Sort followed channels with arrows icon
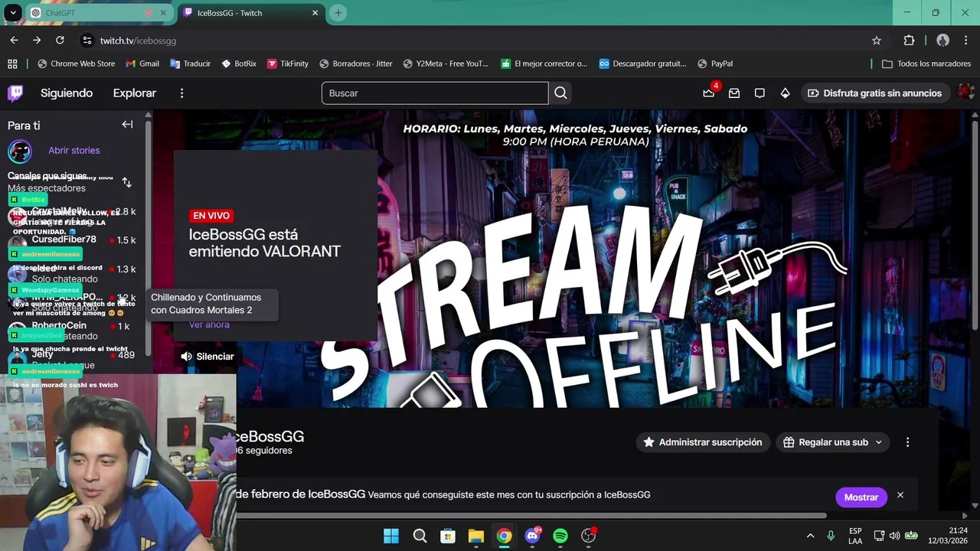Screen dimensions: 980x551 (x=127, y=182)
